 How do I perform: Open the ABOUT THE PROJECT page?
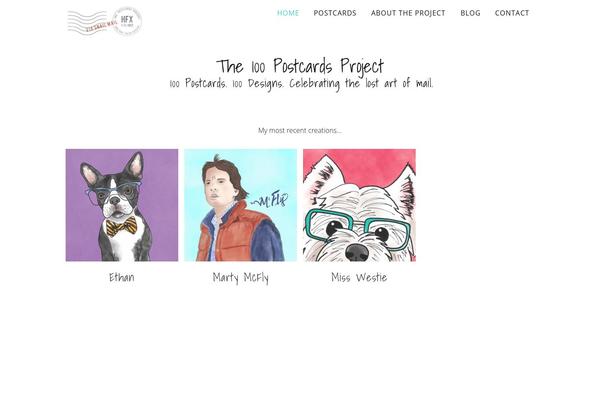408,13
